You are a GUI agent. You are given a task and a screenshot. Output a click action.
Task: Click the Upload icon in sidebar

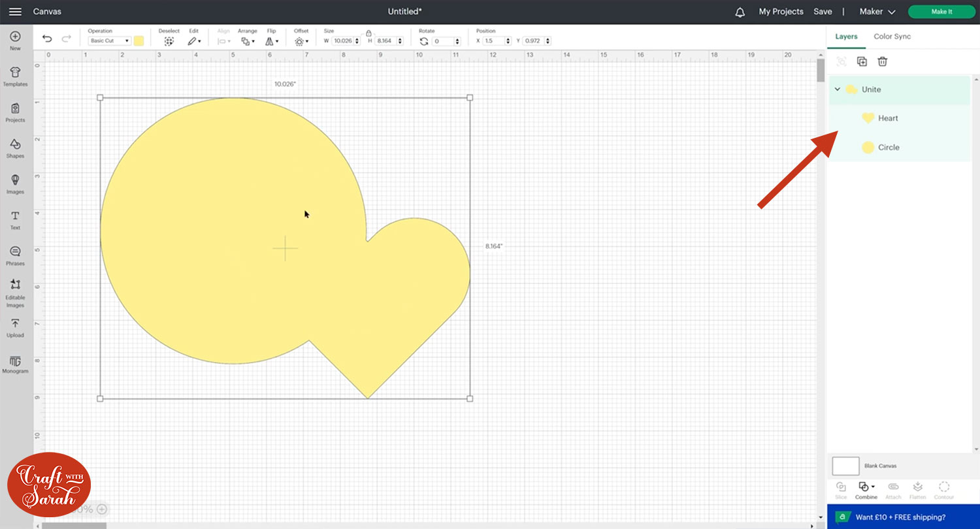point(15,327)
